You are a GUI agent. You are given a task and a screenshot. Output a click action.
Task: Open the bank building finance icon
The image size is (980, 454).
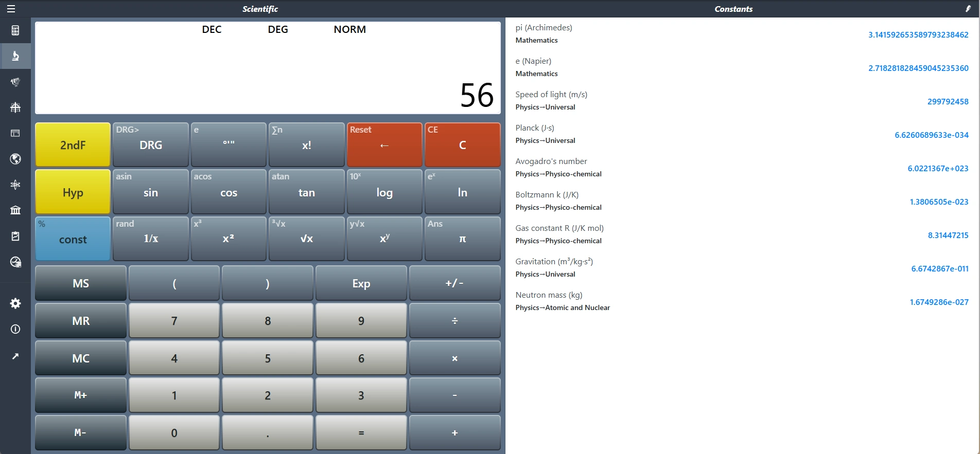pos(15,210)
